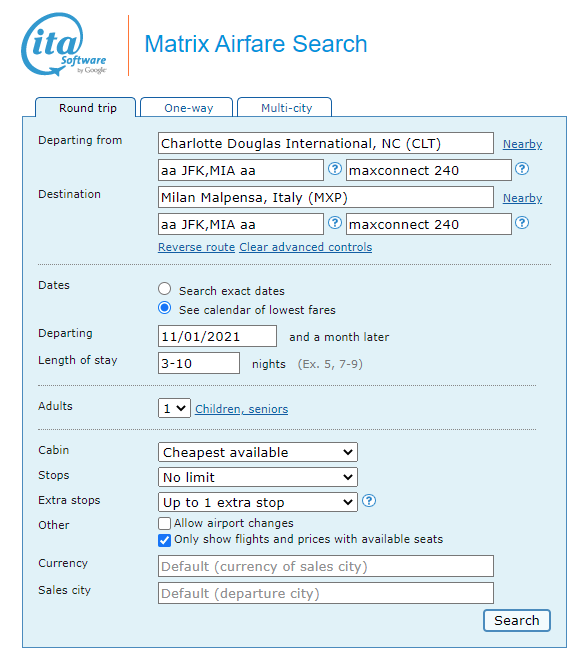The width and height of the screenshot is (583, 663).
Task: Open help for destination extension codes
Action: tap(522, 222)
